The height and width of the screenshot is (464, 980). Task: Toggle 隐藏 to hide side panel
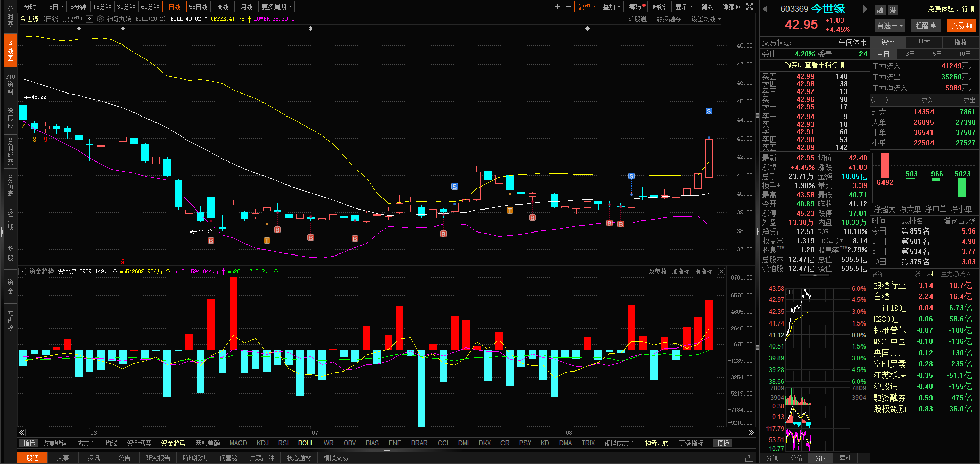(x=731, y=7)
